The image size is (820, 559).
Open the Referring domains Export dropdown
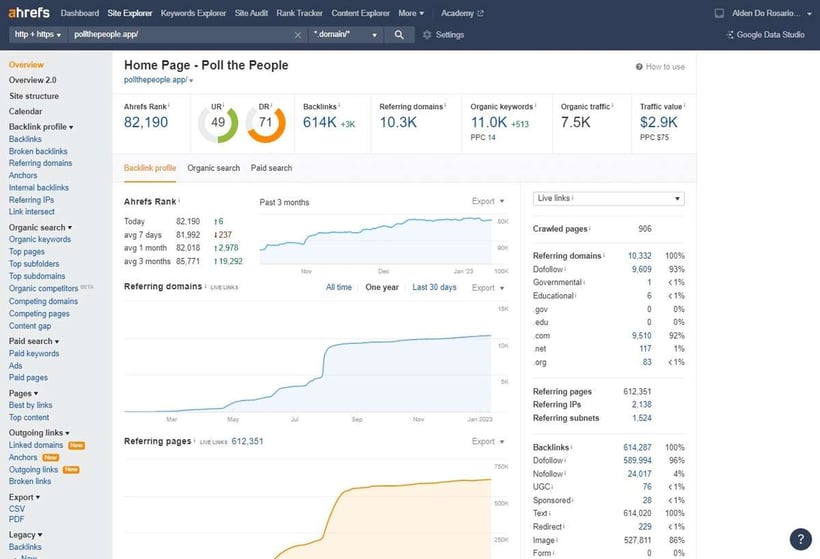click(488, 288)
